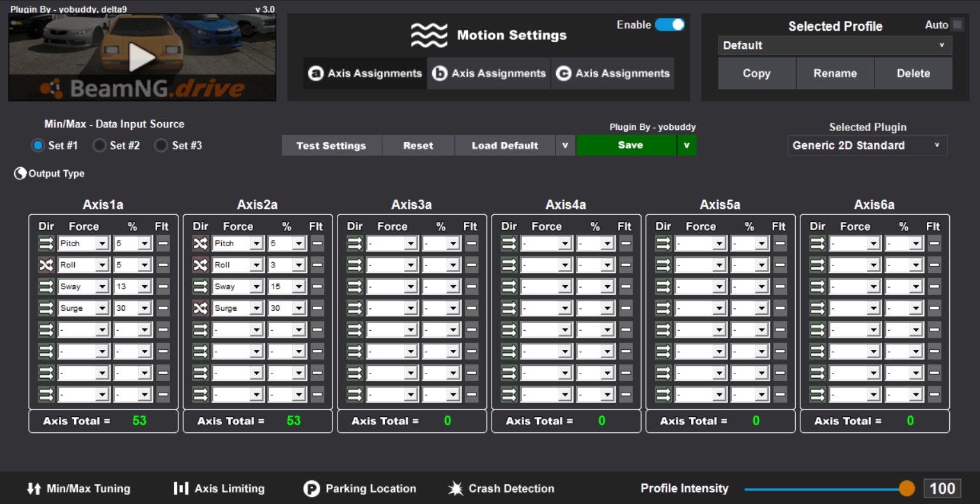
Task: Select the Set #2 radio button
Action: click(99, 146)
